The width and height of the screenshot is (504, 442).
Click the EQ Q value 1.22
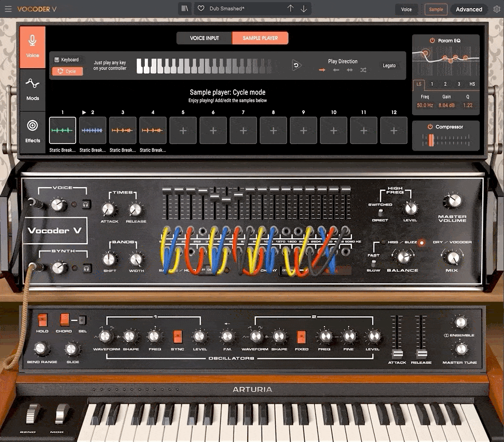(x=468, y=105)
